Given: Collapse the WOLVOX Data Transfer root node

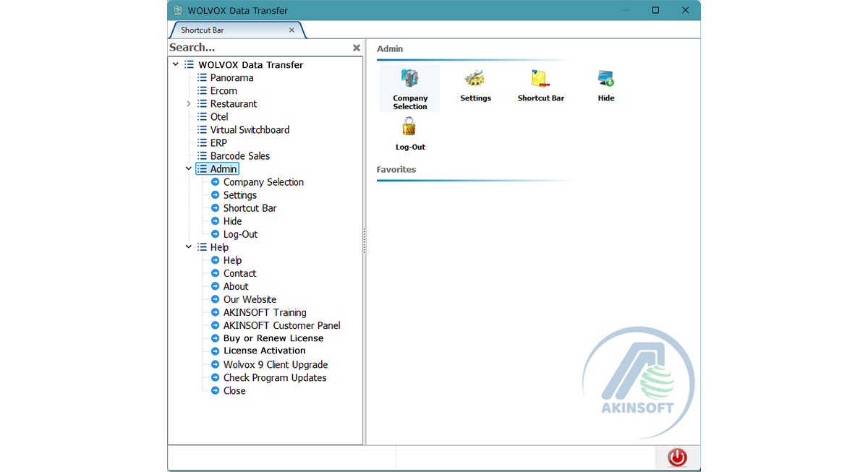Looking at the screenshot, I should tap(176, 65).
